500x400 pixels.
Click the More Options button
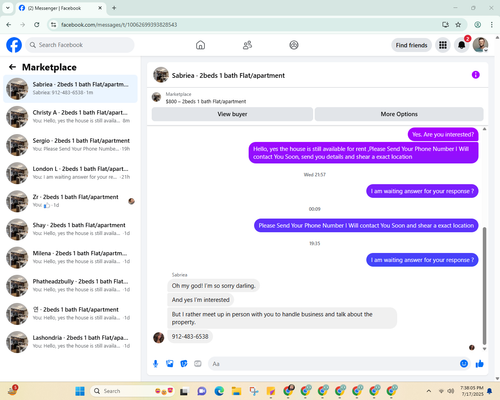point(399,114)
